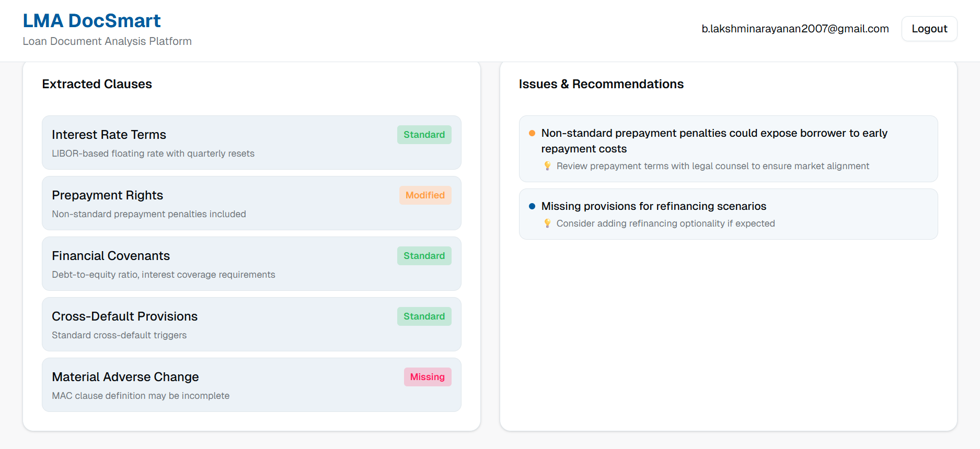This screenshot has width=980, height=449.
Task: Click the user email address in header
Action: 794,29
